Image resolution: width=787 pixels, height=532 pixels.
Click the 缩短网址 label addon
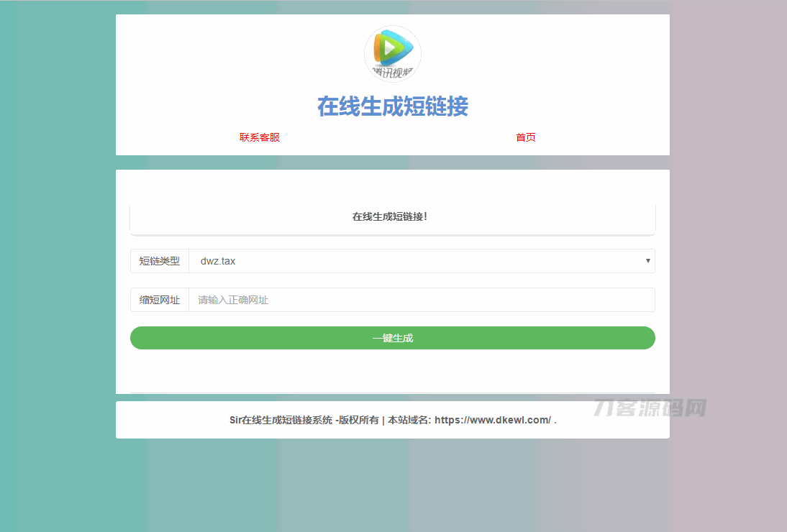tap(160, 300)
